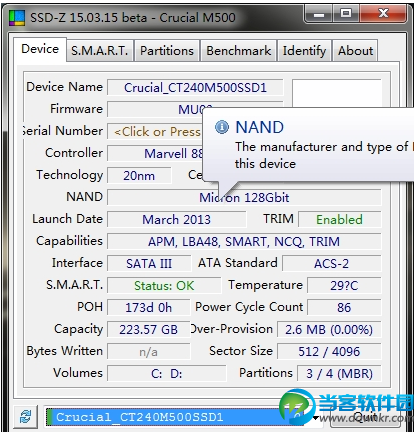Screen dimensions: 415x432
Task: Minimize the SSD-Z window
Action: (318, 14)
